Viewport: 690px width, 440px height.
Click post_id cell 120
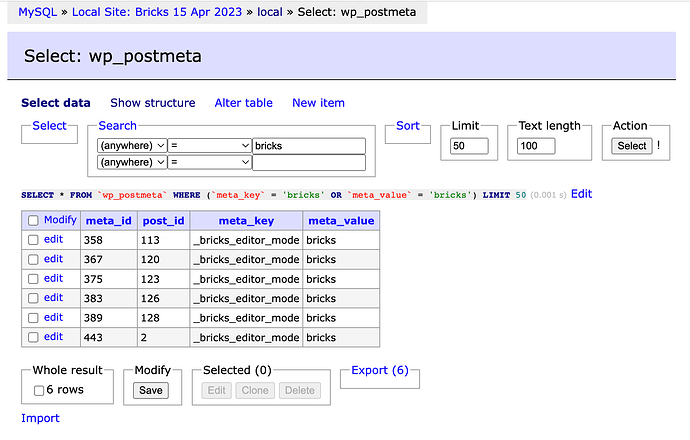[163, 259]
